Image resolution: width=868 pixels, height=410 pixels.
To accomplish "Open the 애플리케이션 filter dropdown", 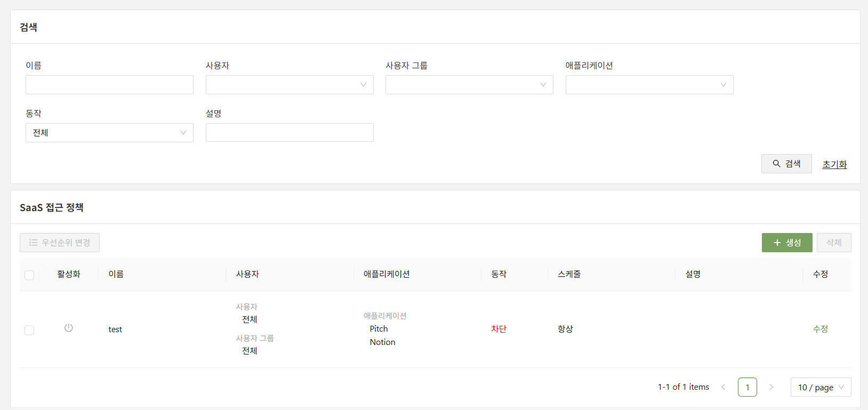I will tap(649, 85).
